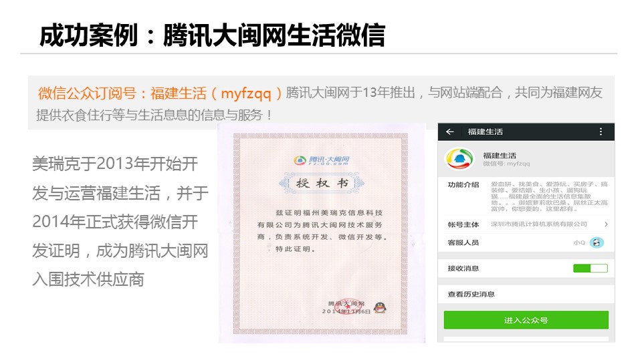642x364 pixels.
Task: Click the 微信号: myfzqq text
Action: click(506, 164)
